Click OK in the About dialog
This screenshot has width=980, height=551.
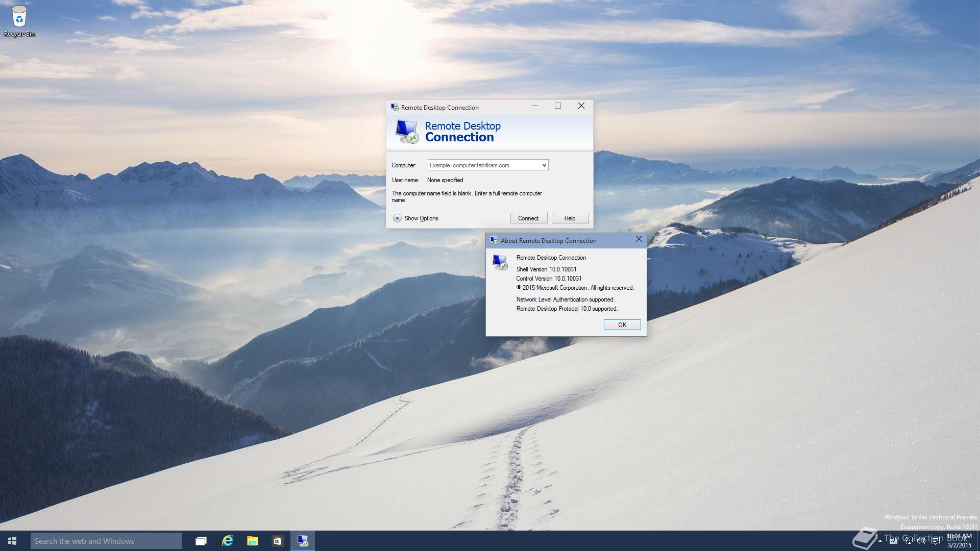(x=622, y=325)
